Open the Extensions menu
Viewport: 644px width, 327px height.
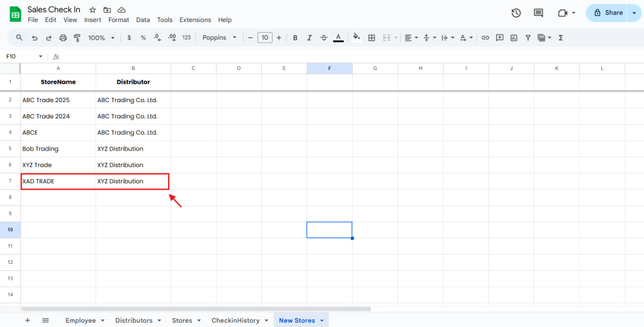coord(195,20)
